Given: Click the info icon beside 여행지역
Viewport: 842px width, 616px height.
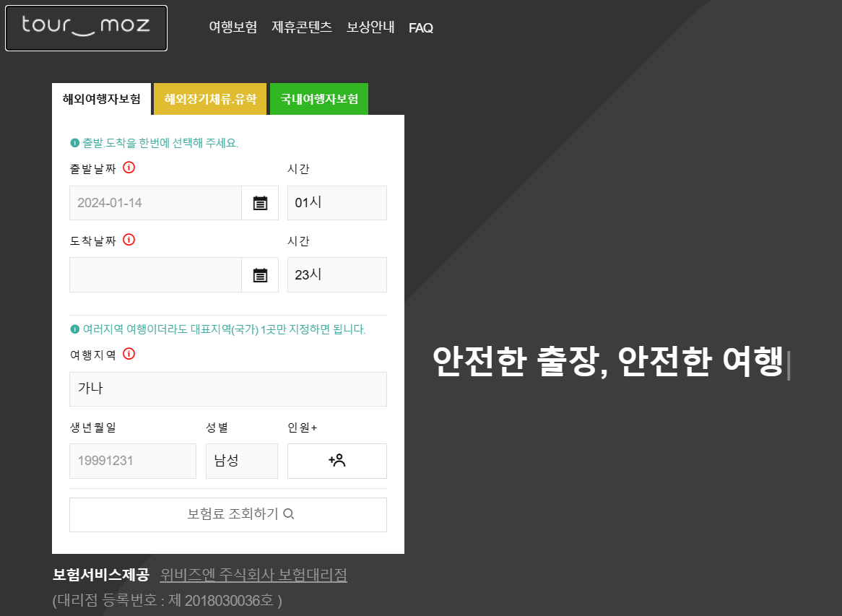Looking at the screenshot, I should pos(129,354).
